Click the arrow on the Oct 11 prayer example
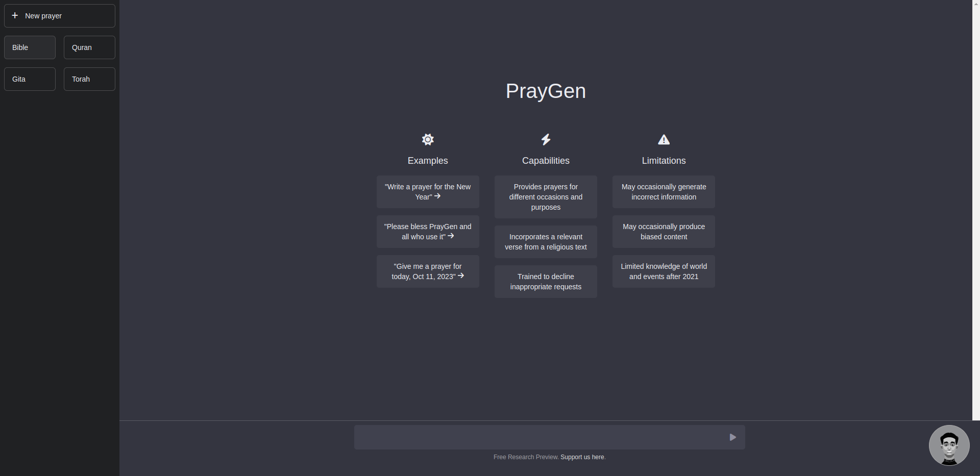 461,275
